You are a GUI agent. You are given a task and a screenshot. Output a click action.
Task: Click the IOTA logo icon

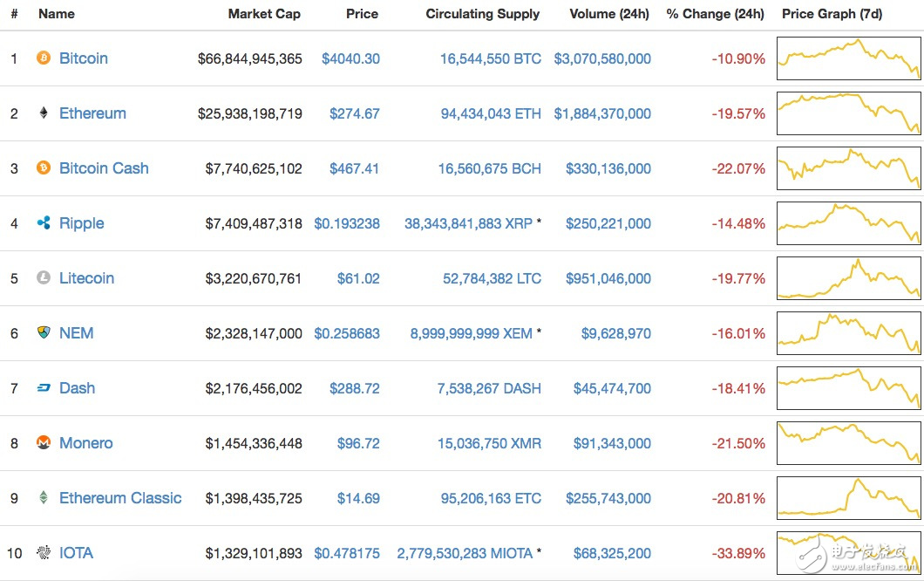coord(43,553)
